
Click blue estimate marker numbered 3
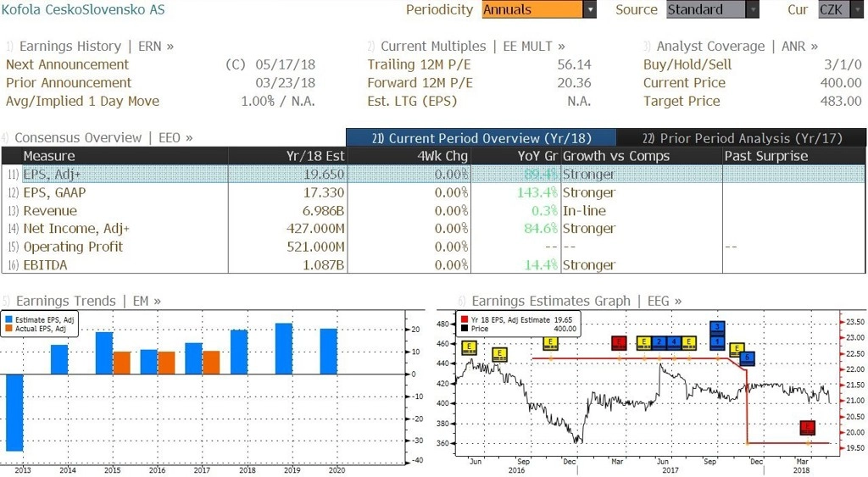point(717,327)
